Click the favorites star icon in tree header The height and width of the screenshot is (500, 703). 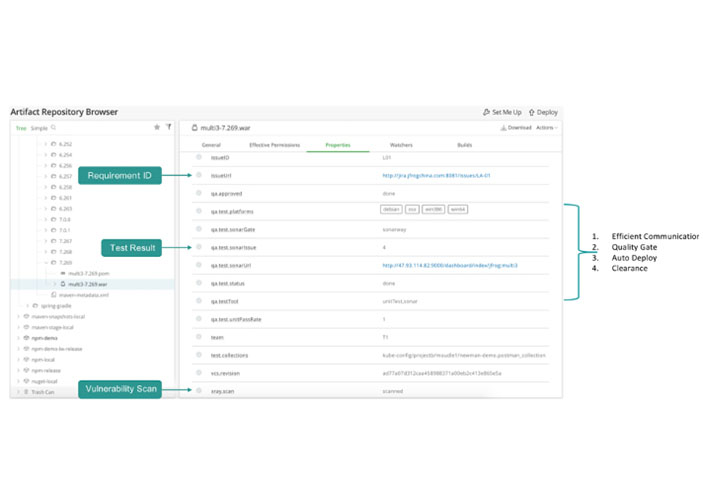[x=157, y=128]
